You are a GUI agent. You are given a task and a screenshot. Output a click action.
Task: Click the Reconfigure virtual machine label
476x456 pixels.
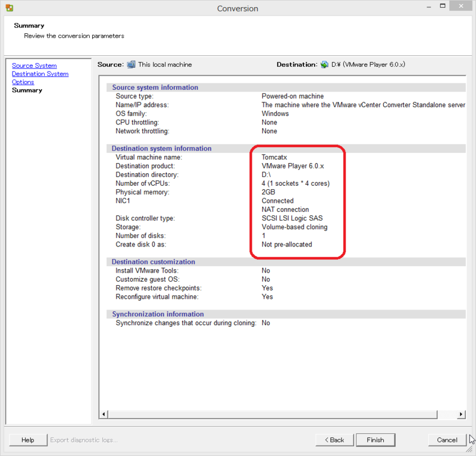click(x=157, y=297)
